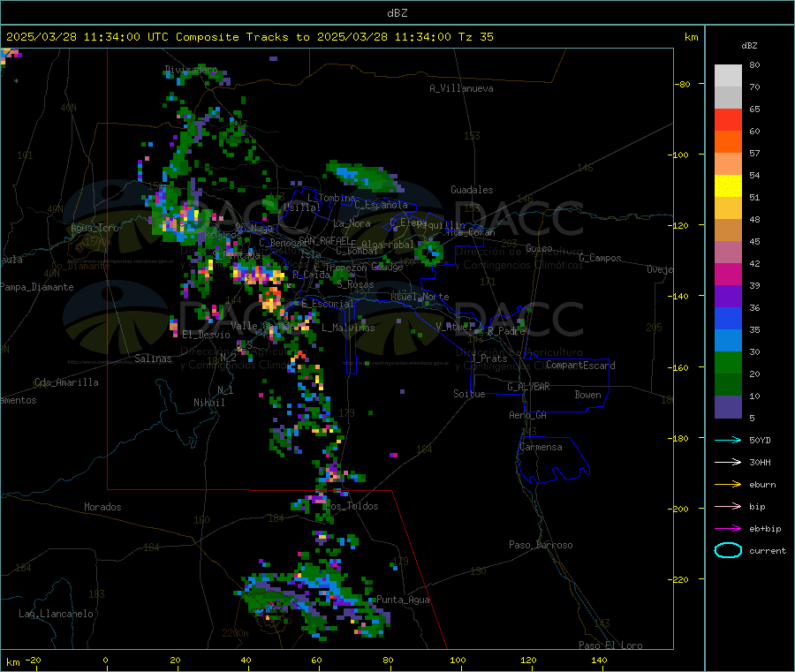Select the 'G_Campos' place label

(600, 258)
